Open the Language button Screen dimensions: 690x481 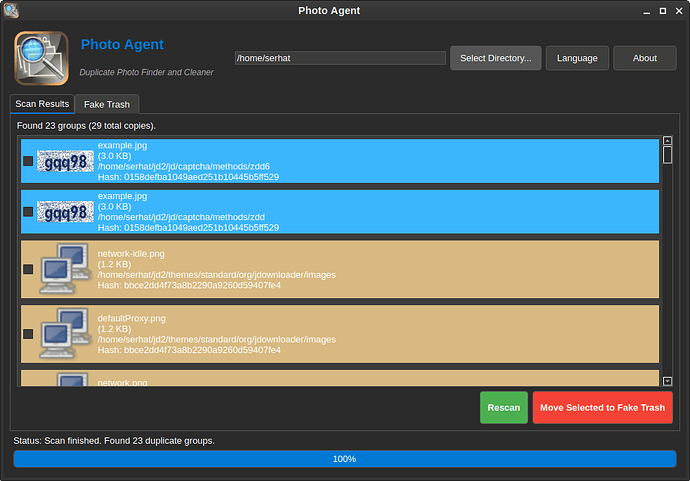coord(577,58)
